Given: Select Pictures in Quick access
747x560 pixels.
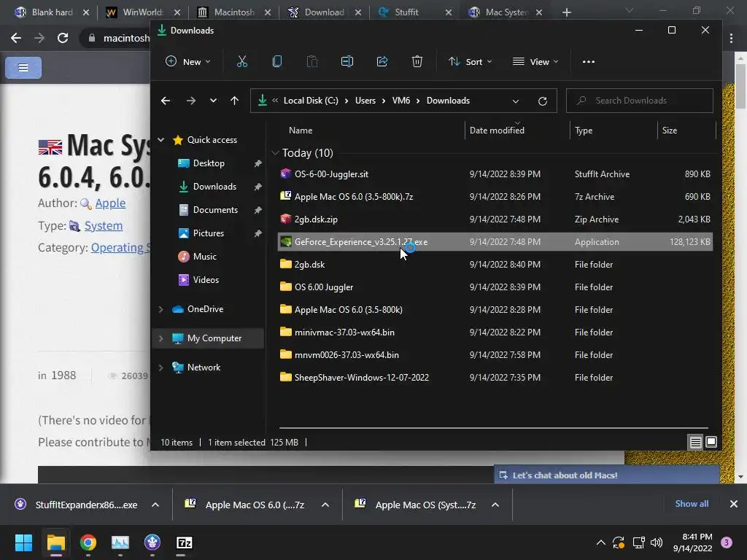Looking at the screenshot, I should click(x=208, y=233).
